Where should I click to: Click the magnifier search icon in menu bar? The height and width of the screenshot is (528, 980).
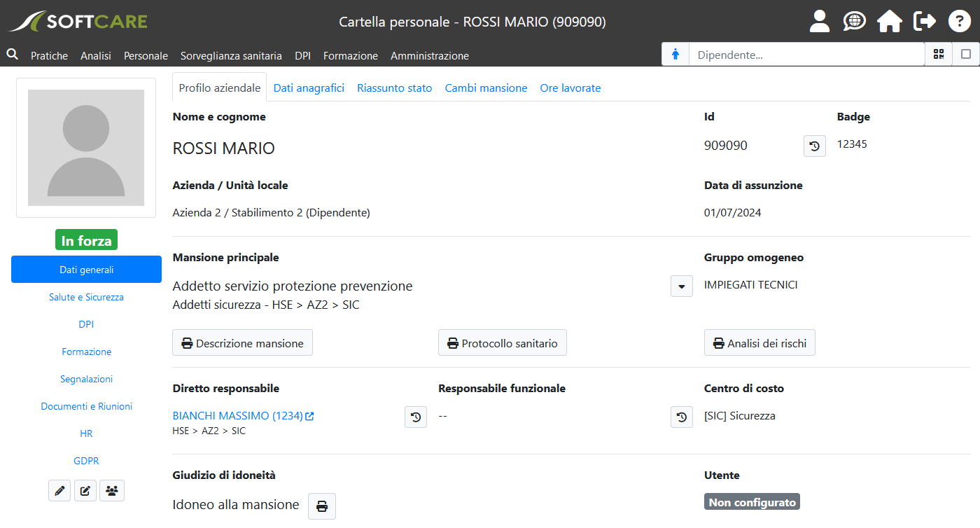[12, 54]
